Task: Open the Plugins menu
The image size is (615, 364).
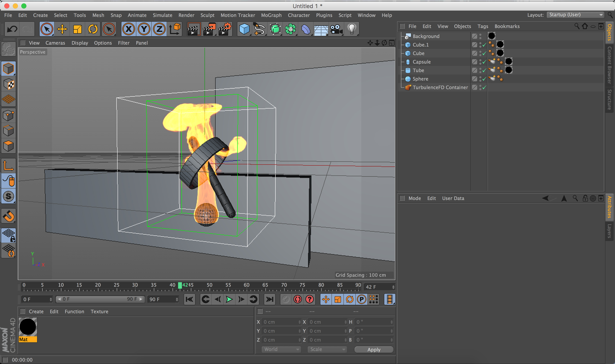Action: [324, 15]
